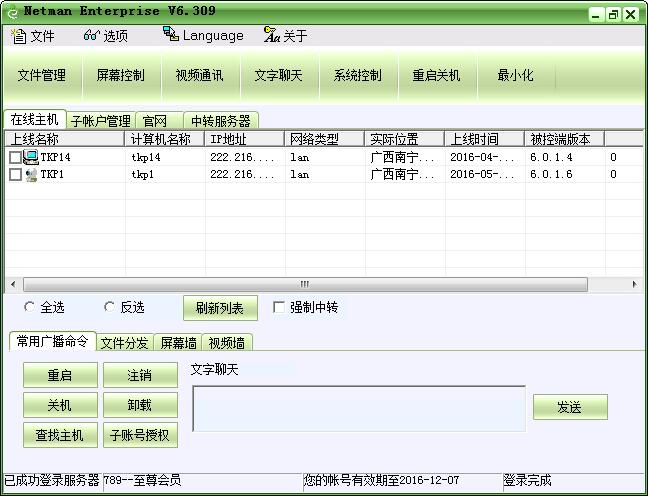Click version cell 6.0.1.4
The width and height of the screenshot is (648, 496).
tap(551, 157)
